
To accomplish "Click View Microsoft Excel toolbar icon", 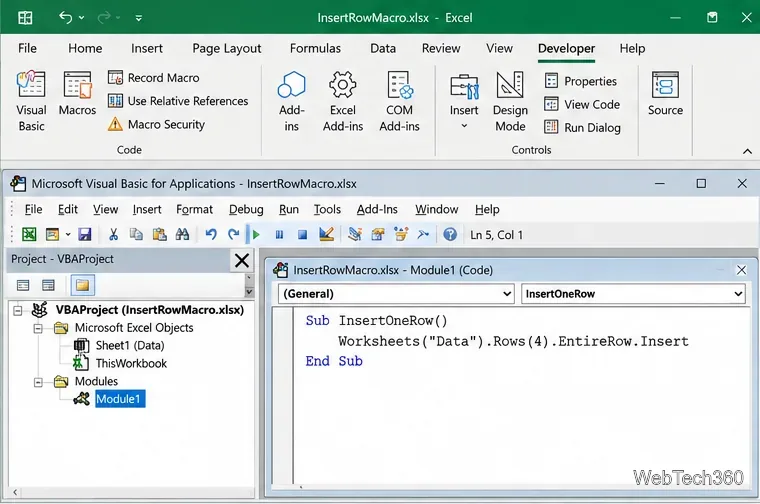I will tap(29, 235).
